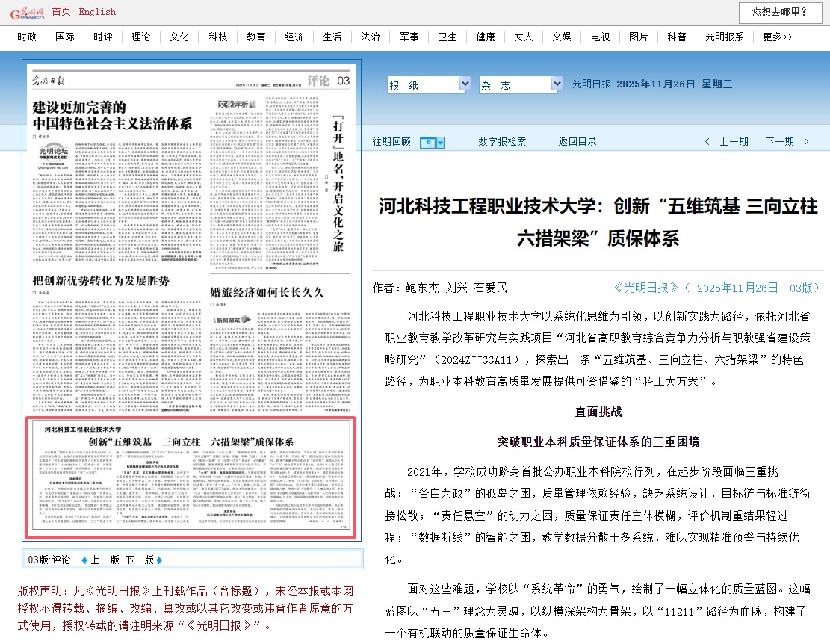Open the calendar date picker icon
This screenshot has height=644, width=830.
point(427,141)
